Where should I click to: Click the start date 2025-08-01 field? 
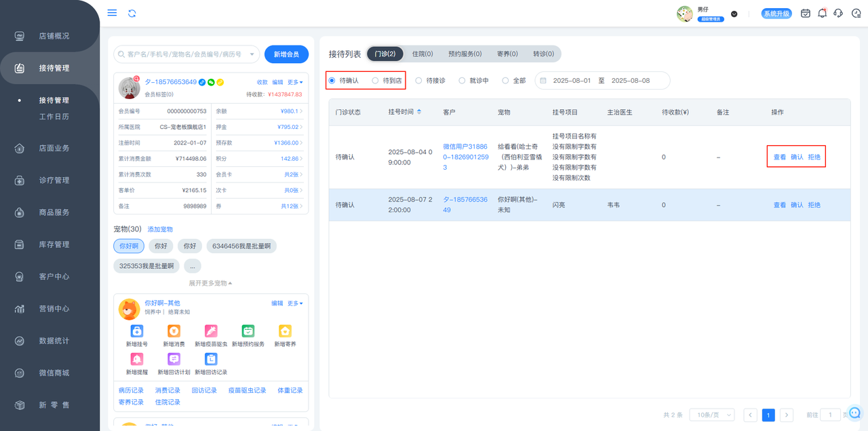pyautogui.click(x=572, y=81)
